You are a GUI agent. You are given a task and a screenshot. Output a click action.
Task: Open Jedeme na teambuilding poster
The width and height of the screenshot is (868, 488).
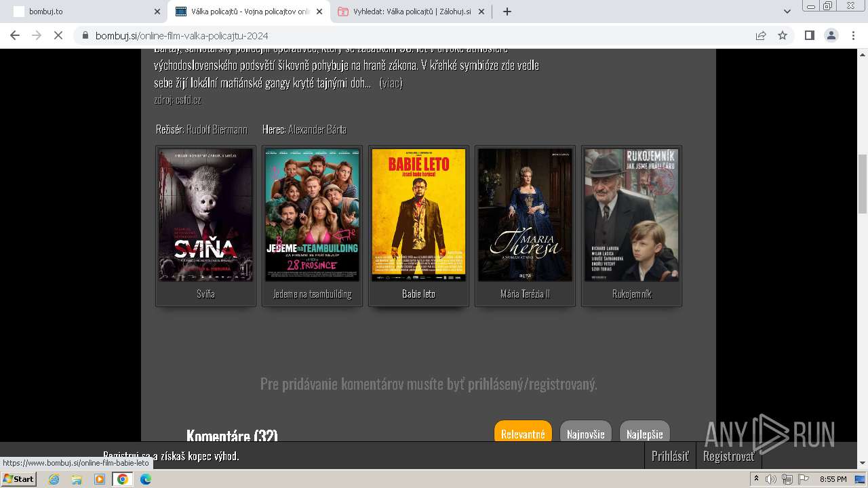[x=312, y=215]
